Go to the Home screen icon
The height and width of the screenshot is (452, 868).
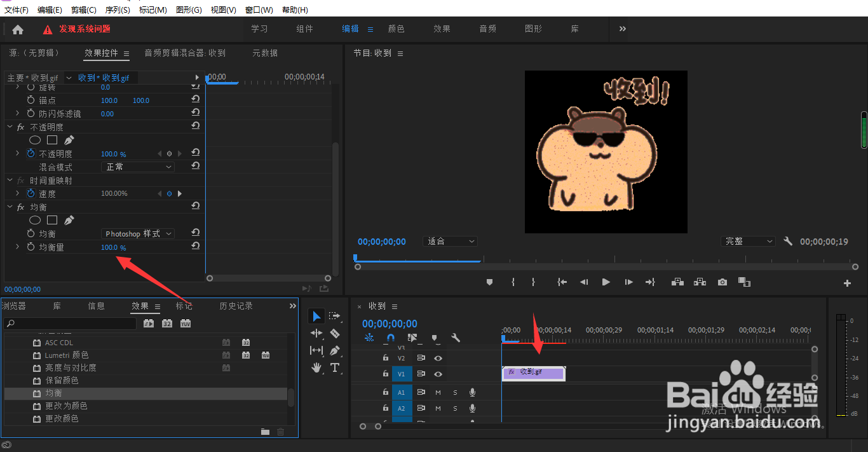pyautogui.click(x=18, y=29)
